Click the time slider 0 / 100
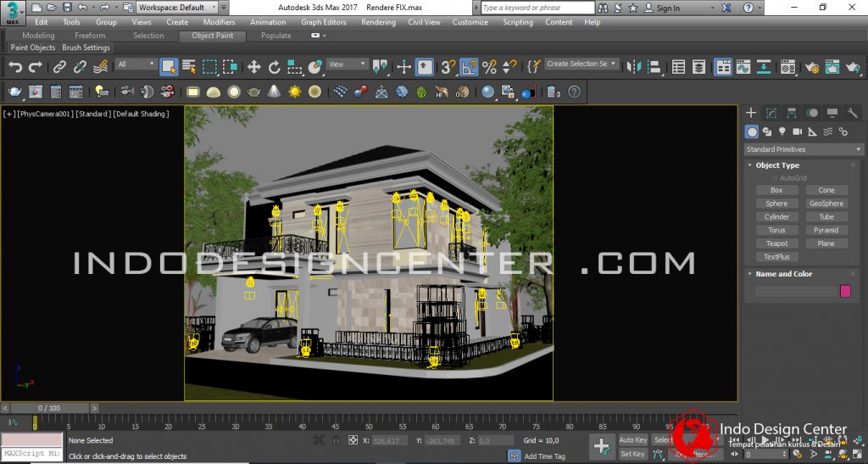 tap(49, 408)
